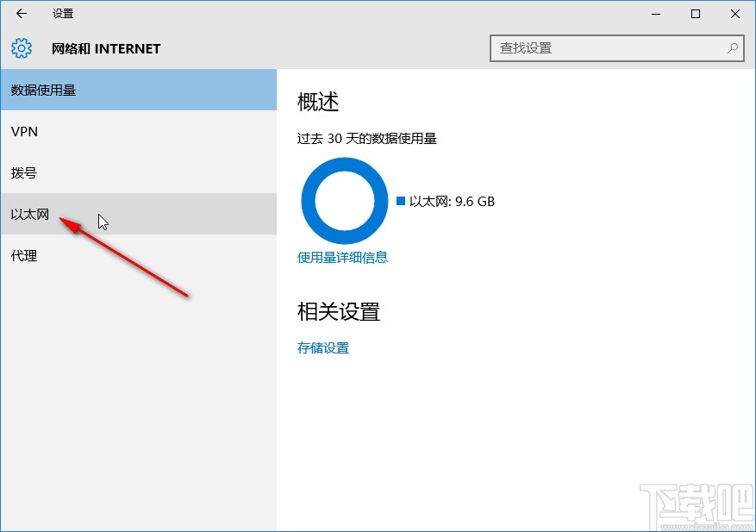The image size is (756, 532).
Task: Click the 过去 30 天的数据使用量 text
Action: pyautogui.click(x=368, y=138)
